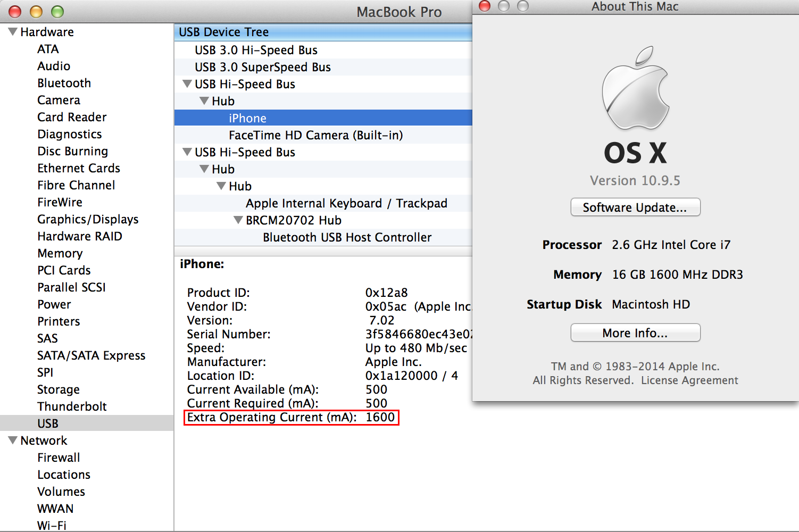The width and height of the screenshot is (799, 532).
Task: Collapse the nested Hub above Apple Internal Keyboard
Action: 221,186
